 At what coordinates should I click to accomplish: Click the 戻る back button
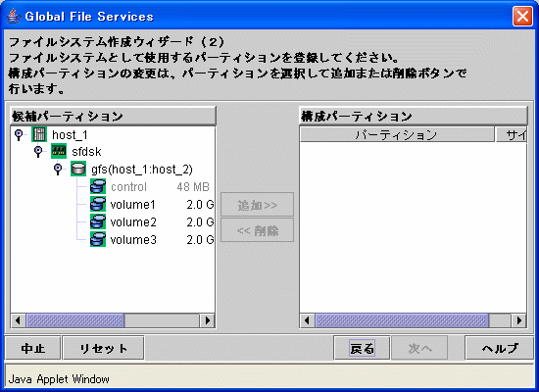point(362,348)
